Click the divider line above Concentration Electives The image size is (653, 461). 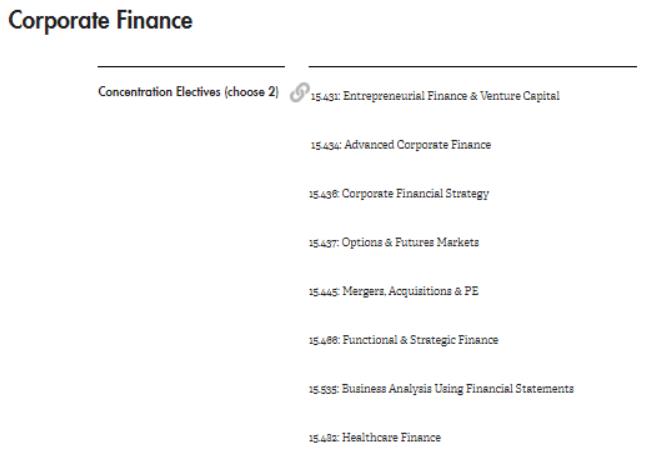tap(191, 66)
